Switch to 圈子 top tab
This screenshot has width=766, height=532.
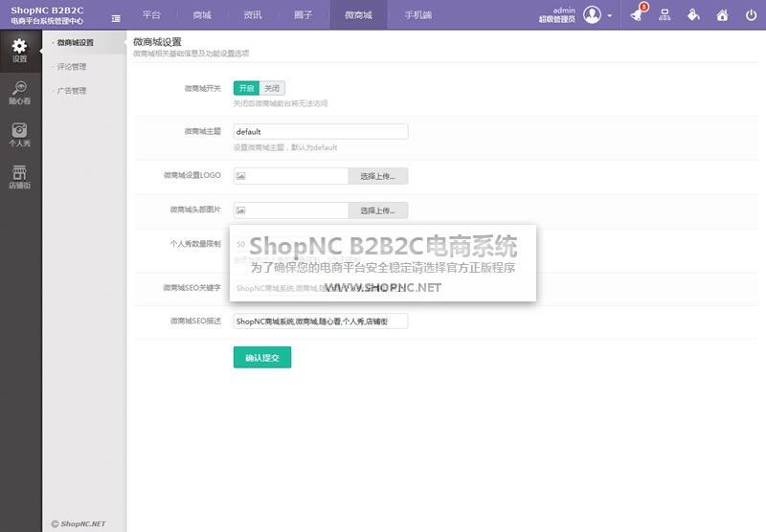pyautogui.click(x=303, y=15)
